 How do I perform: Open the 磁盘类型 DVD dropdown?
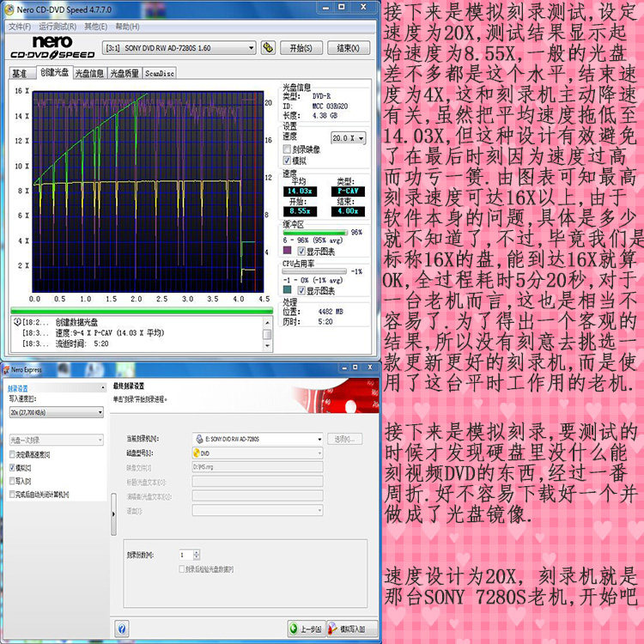(258, 453)
